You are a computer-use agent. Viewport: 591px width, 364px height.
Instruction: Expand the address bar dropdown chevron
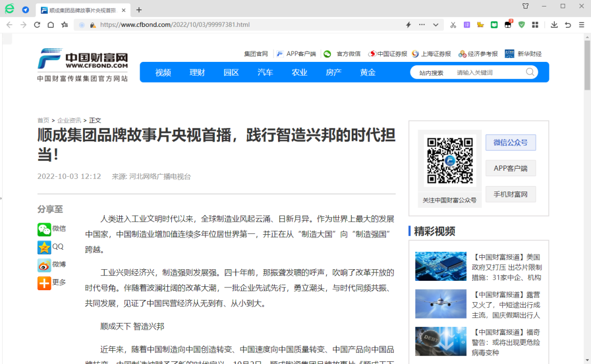pos(436,25)
